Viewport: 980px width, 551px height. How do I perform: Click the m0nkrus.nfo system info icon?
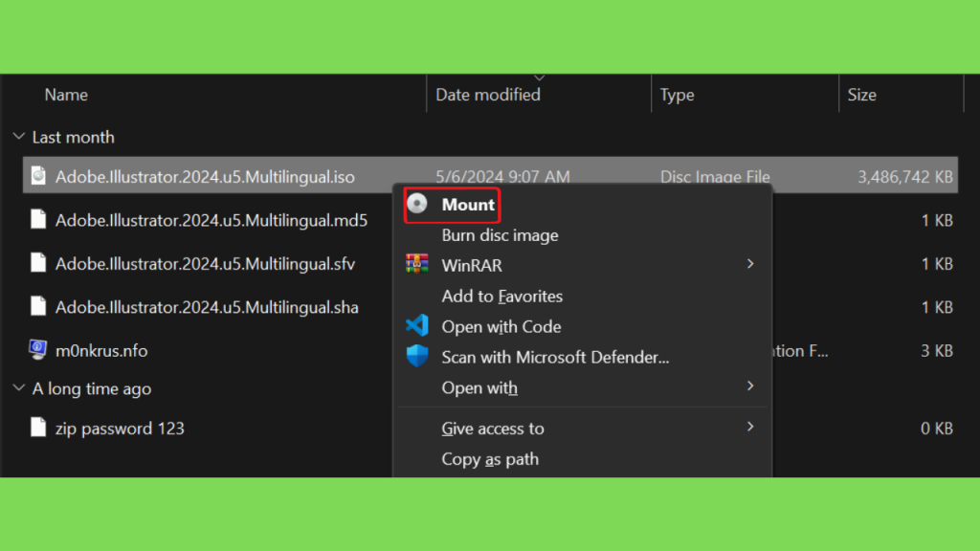click(37, 350)
